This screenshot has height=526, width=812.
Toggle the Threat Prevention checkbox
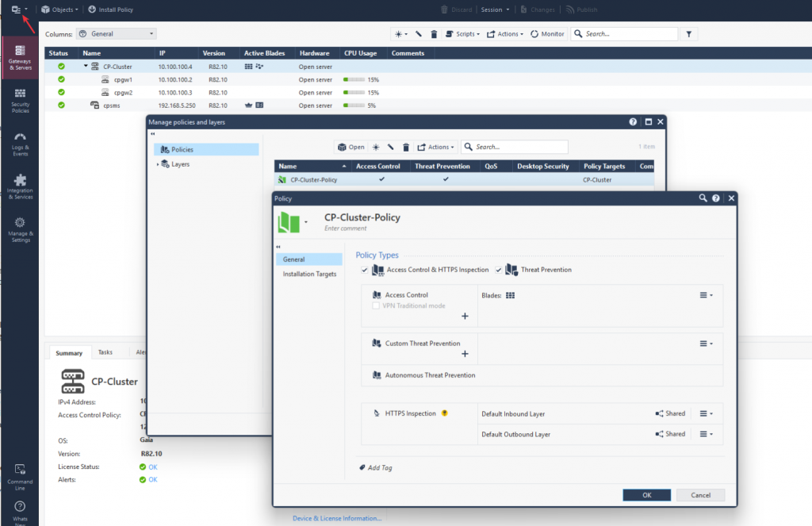[x=498, y=270]
